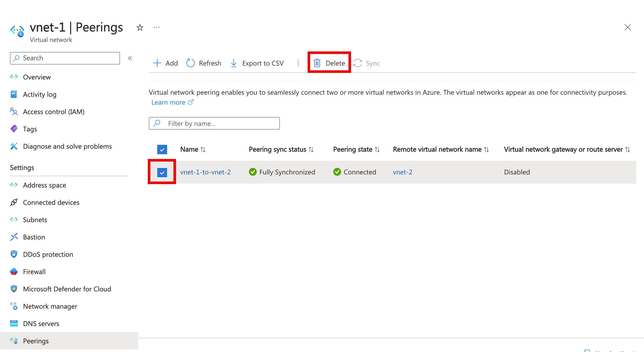Click the Sync icon

coord(358,63)
